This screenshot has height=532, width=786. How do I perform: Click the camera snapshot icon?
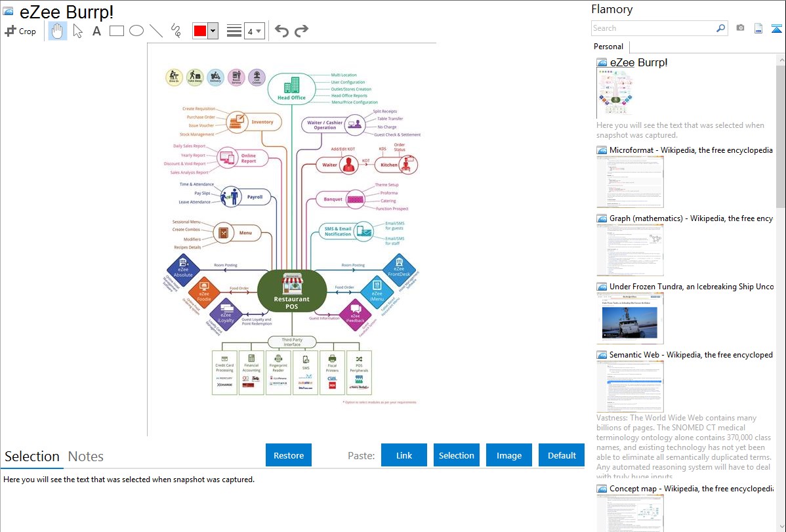tap(740, 28)
